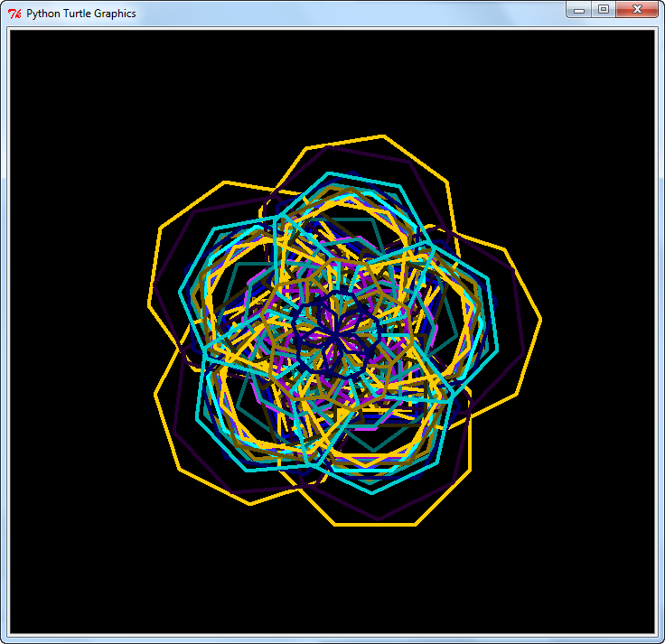Minimize the Python Turtle Graphics window
665x644 pixels.
tap(579, 9)
